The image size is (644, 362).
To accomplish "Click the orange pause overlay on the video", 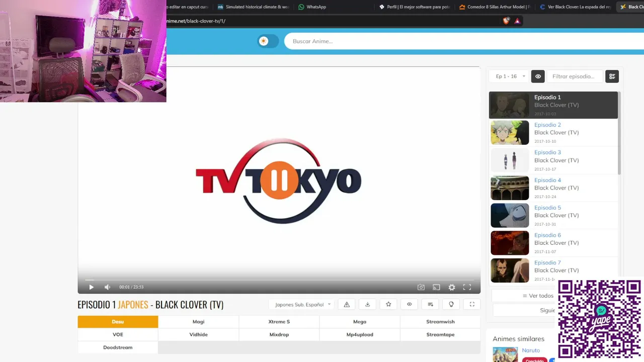I will [x=279, y=180].
